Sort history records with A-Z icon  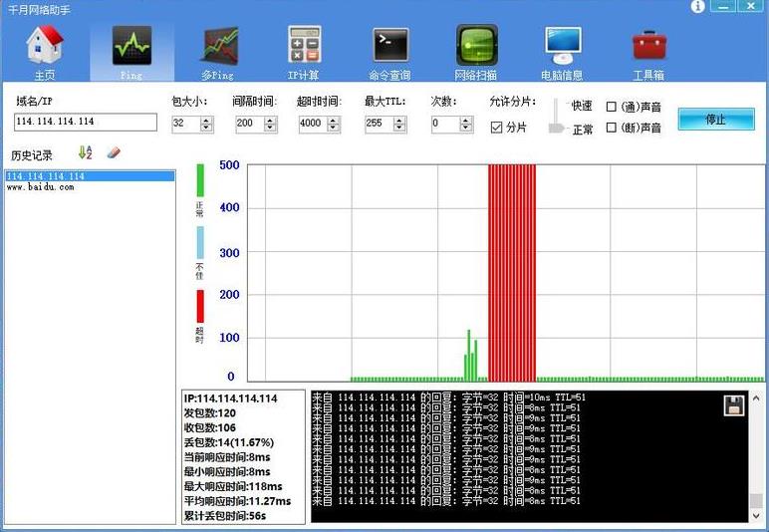85,153
